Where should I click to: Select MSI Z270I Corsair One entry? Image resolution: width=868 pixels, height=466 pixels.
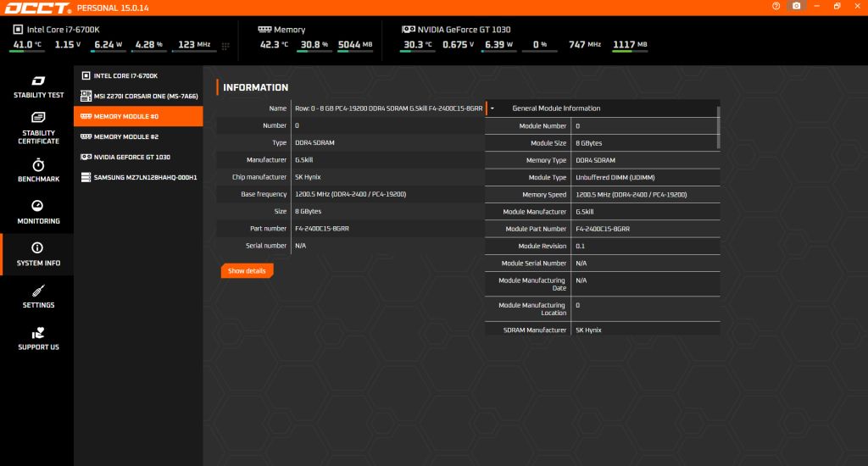click(138, 96)
